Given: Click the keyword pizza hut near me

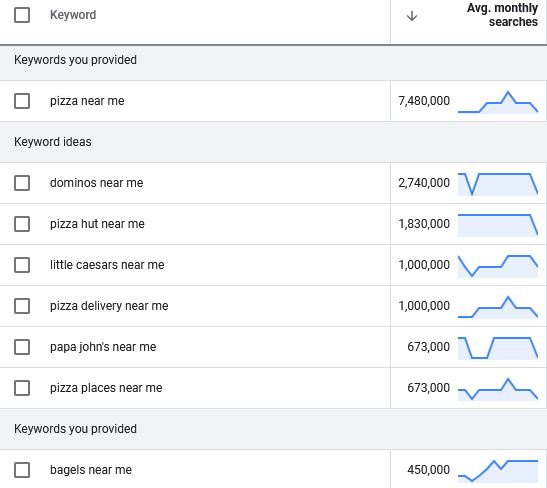Looking at the screenshot, I should 97,224.
